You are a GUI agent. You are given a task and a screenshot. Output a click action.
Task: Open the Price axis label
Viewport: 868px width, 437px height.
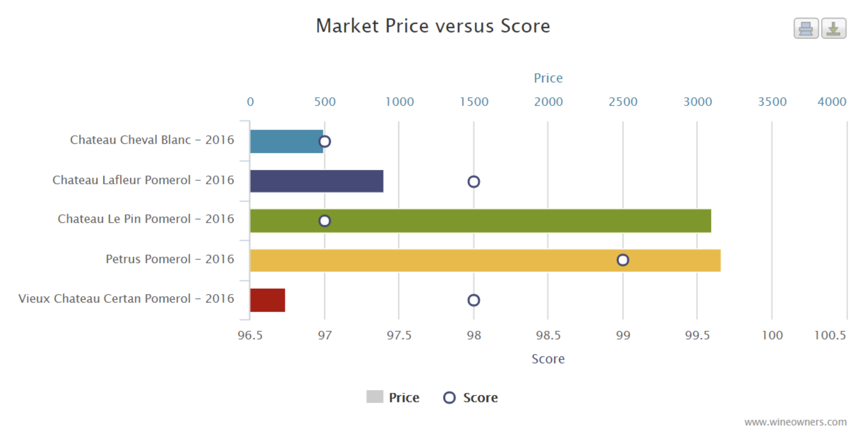(x=548, y=78)
